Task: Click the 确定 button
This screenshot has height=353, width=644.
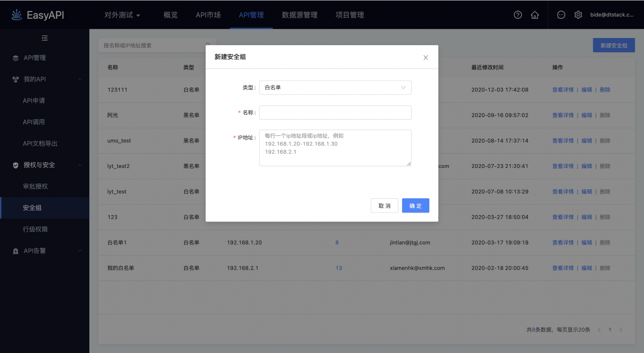Action: 415,205
